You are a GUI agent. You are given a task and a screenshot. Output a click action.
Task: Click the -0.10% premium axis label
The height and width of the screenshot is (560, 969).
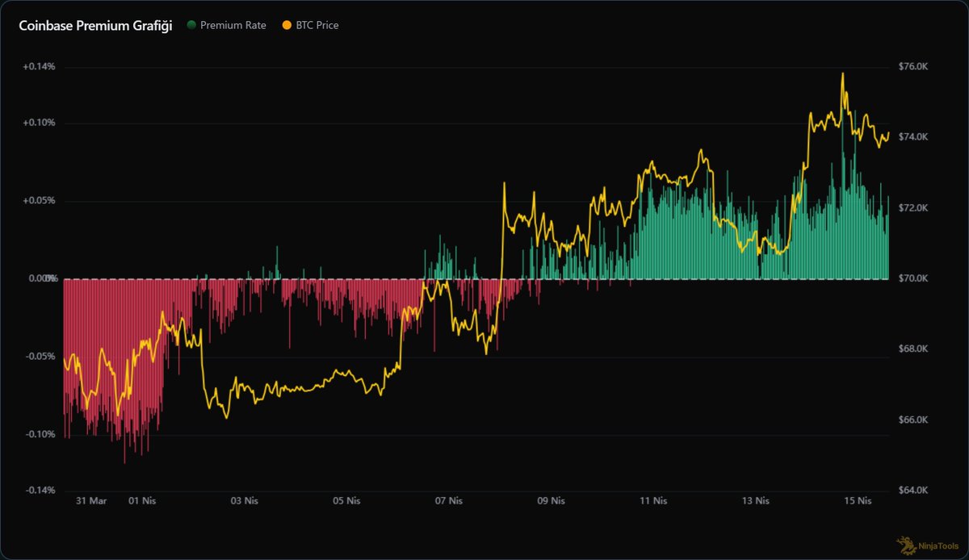pos(40,434)
